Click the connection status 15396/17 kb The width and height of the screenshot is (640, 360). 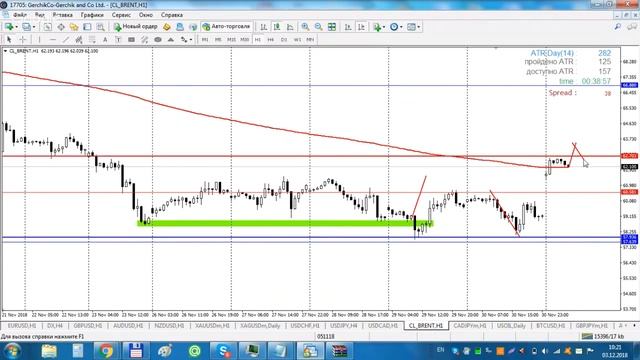[603, 336]
